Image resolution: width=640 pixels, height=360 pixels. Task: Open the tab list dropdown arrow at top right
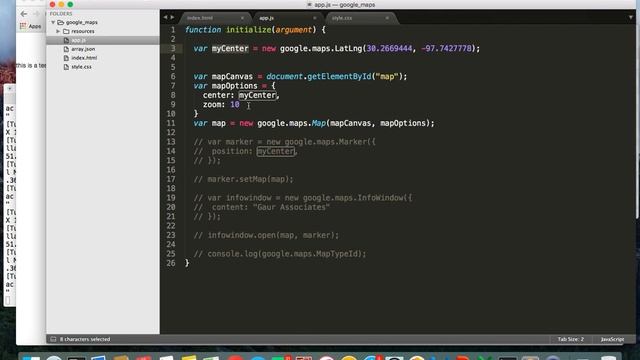click(631, 17)
